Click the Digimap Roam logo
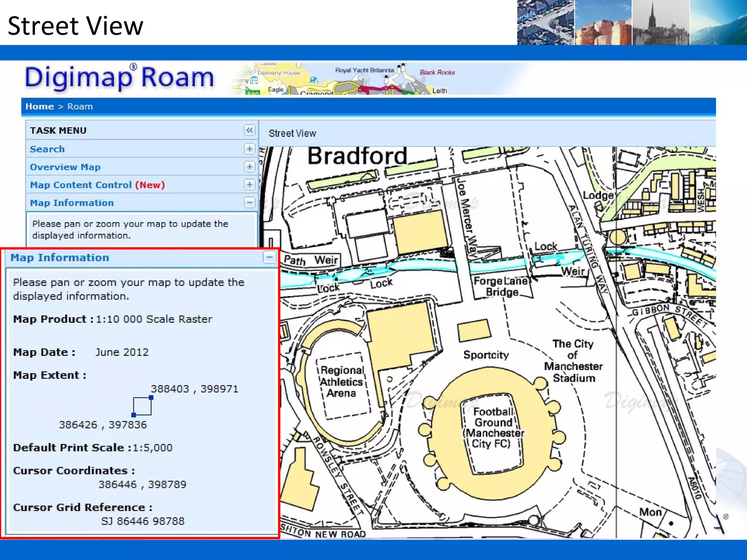The width and height of the screenshot is (747, 560). click(x=119, y=78)
